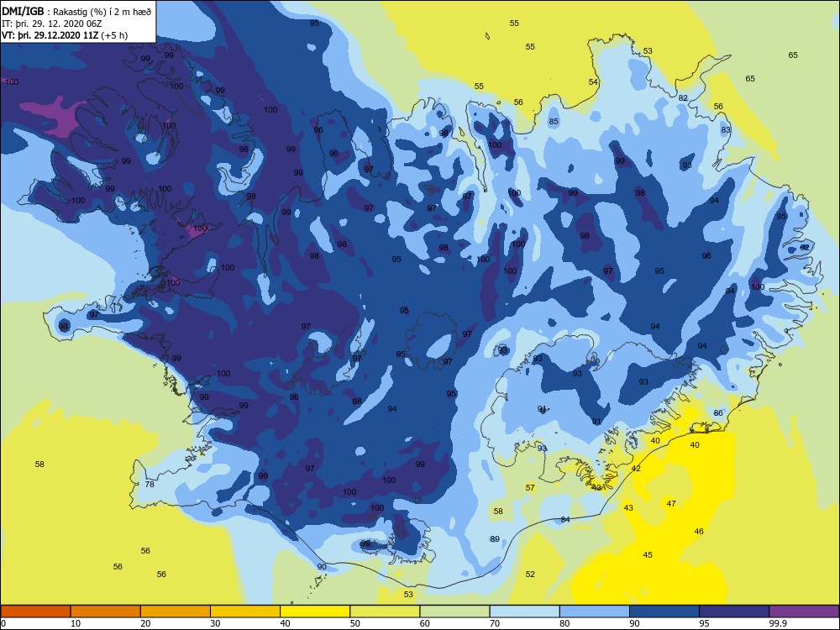The height and width of the screenshot is (630, 840).
Task: Click the dark orange 0–10 legend swatch
Action: 35,612
